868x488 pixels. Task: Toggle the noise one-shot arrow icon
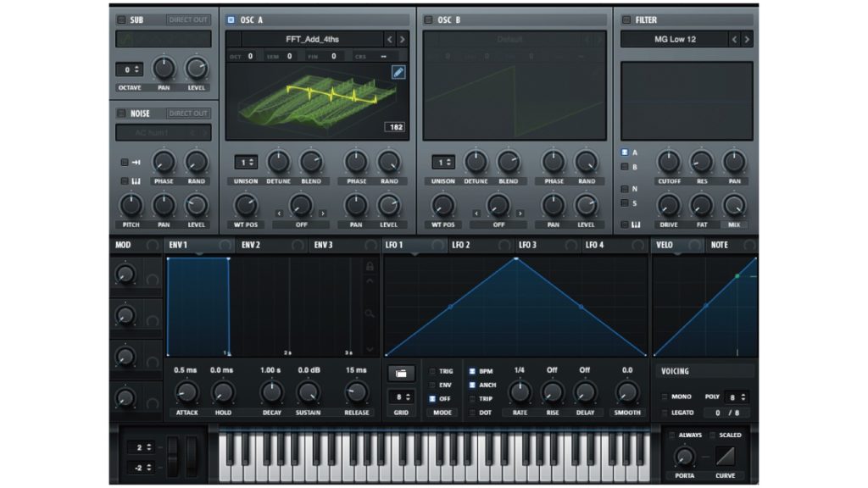coord(136,163)
